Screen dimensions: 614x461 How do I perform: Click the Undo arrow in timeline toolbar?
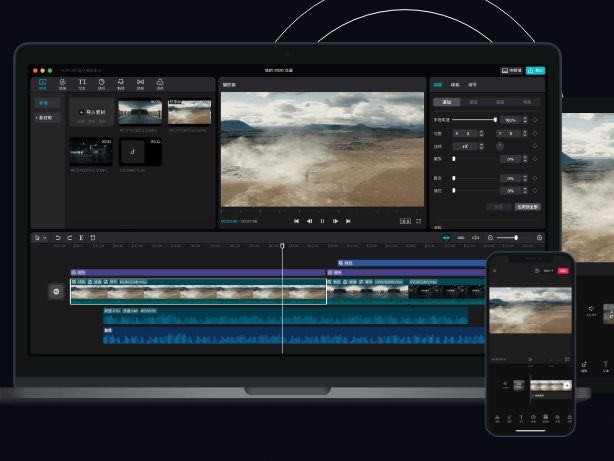[58, 238]
